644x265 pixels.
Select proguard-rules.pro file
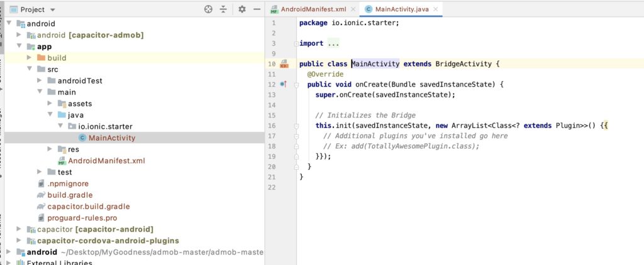pos(82,218)
